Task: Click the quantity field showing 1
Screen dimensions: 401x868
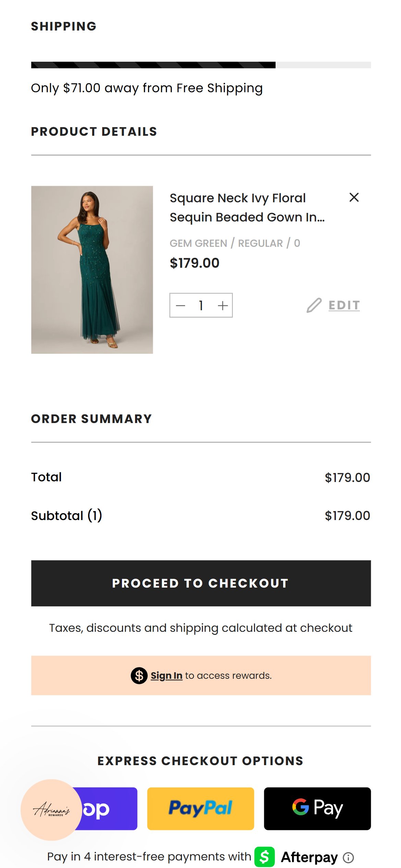Action: click(x=201, y=305)
